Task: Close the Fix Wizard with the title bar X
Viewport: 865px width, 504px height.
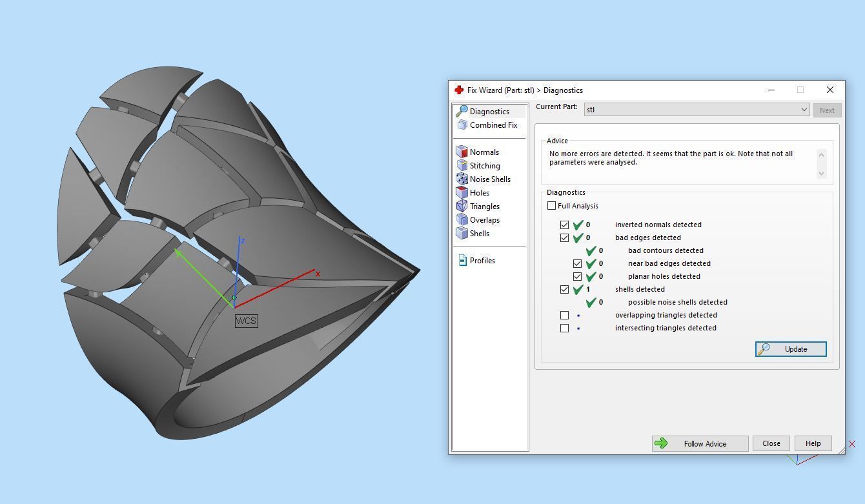Action: [x=830, y=90]
